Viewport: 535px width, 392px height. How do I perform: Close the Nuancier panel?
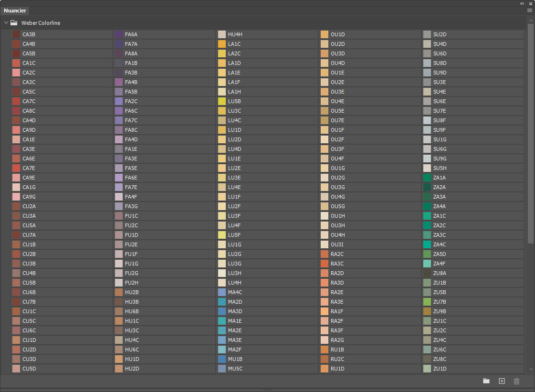coord(531,3)
